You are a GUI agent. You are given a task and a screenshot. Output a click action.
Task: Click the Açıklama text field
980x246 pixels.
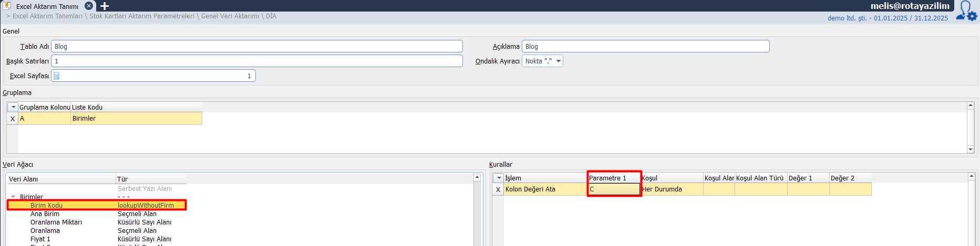[x=645, y=47]
